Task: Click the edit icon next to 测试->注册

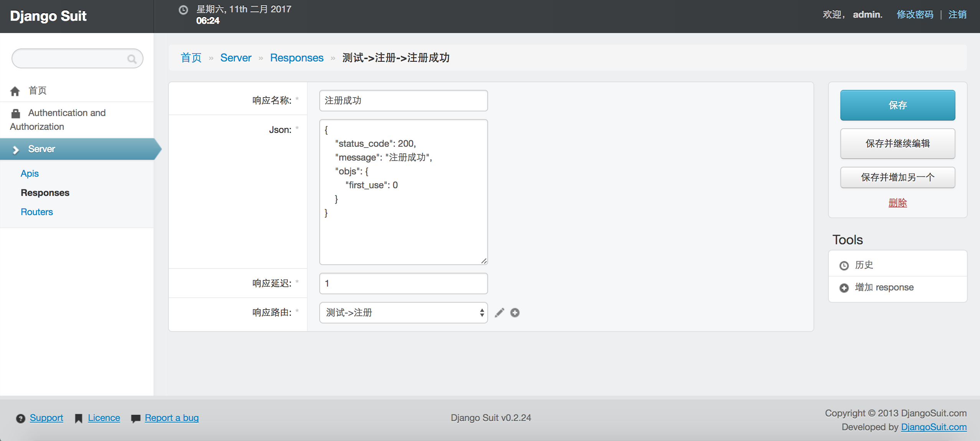Action: pyautogui.click(x=499, y=312)
